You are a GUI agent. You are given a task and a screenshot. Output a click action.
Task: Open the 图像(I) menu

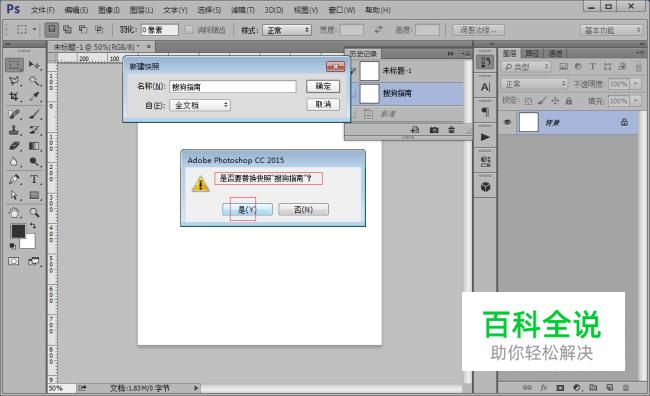(109, 10)
